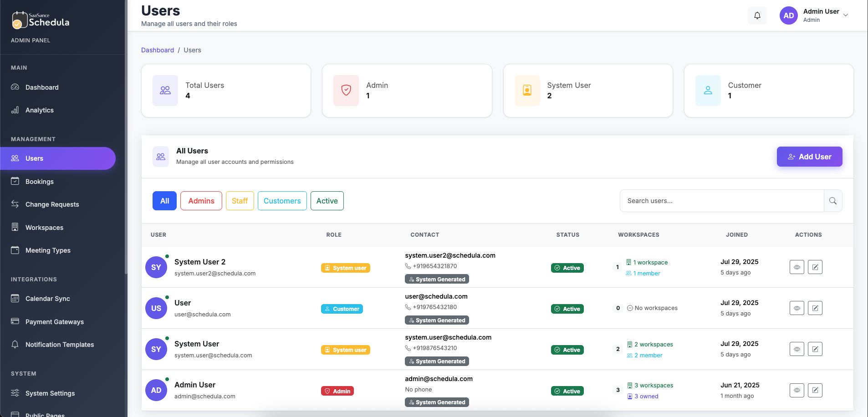
Task: Open the search users magnifier icon
Action: (833, 201)
